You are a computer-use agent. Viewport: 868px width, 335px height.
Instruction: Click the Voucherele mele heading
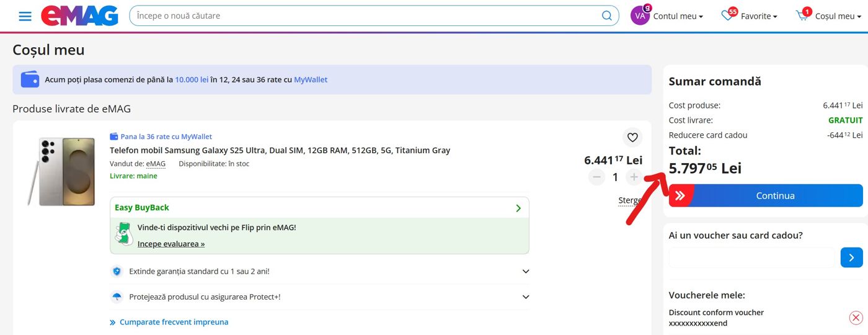[x=707, y=295]
